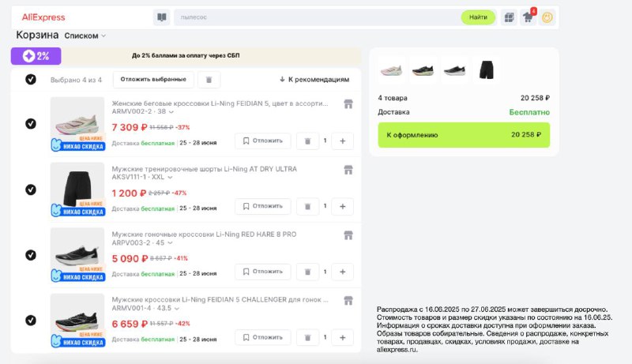This screenshot has height=364, width=632.
Task: Open store icon for FEIDIAN 5 CHALLENGER
Action: 348,300
